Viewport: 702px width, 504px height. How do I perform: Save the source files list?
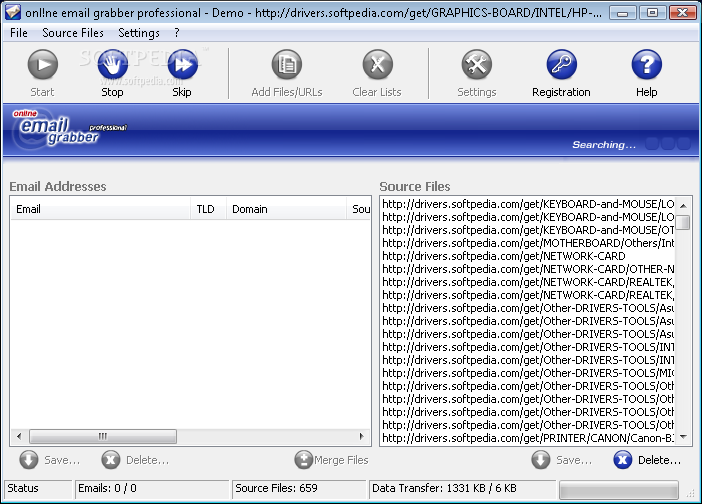561,460
